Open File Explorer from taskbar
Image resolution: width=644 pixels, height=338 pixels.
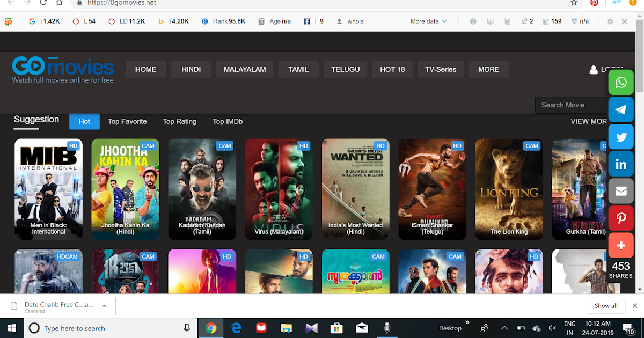286,328
